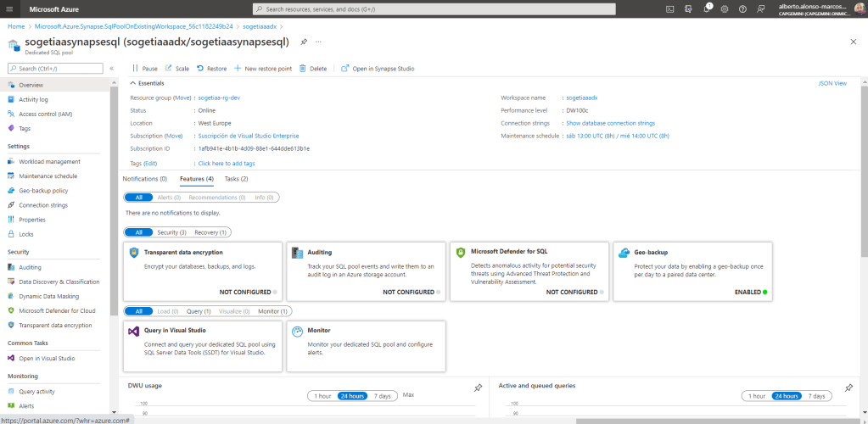Screen dimensions: 868x424
Task: Click the Pause button in the toolbar
Action: (x=145, y=69)
